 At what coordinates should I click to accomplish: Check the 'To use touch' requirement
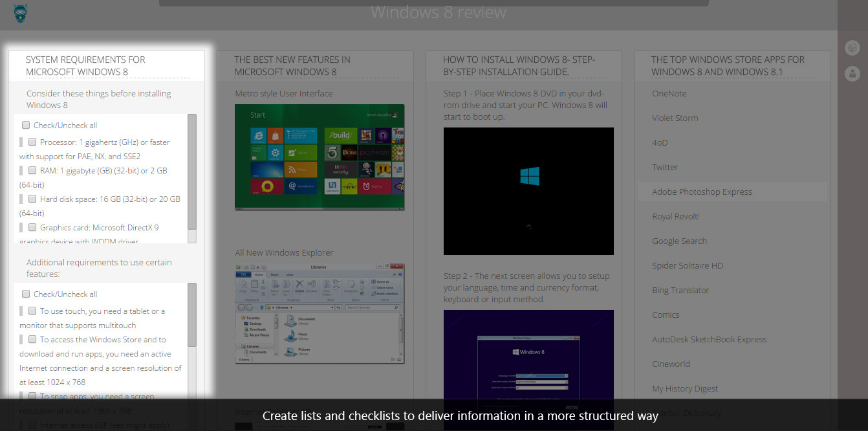point(32,311)
